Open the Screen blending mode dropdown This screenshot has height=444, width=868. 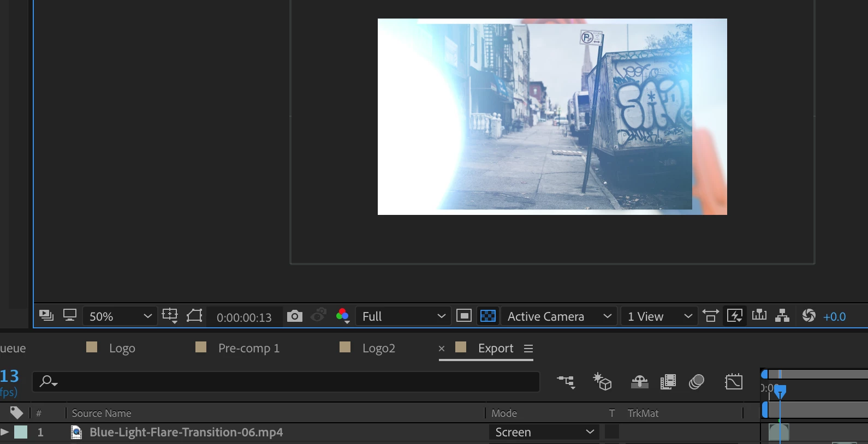(544, 432)
